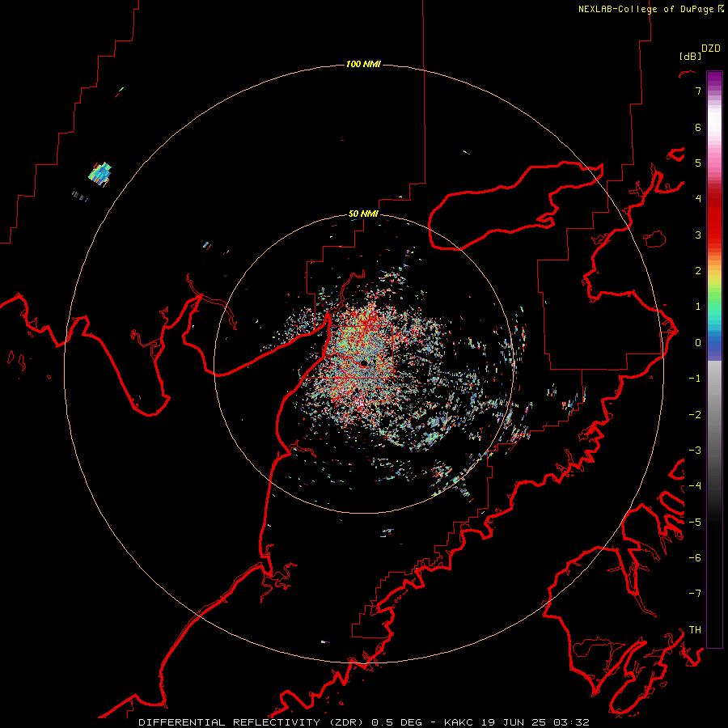The image size is (728, 728).
Task: Click the 0.5 DEG elevation text
Action: point(396,722)
